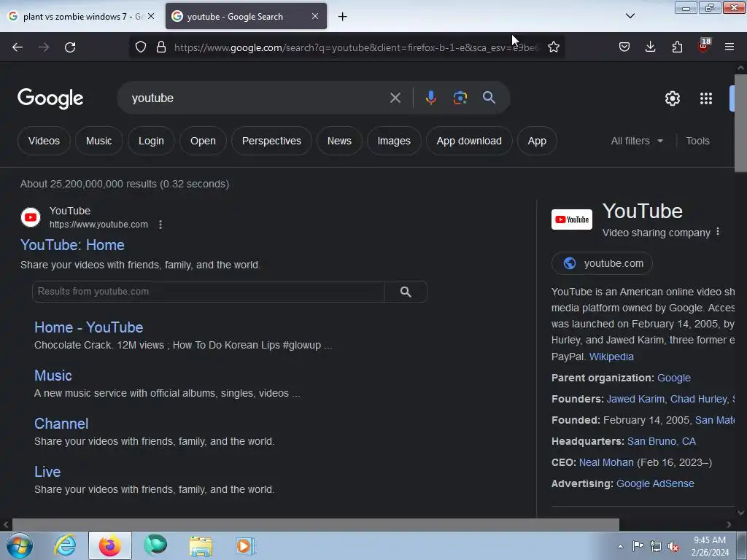Start Google voice search microphone
Screen dimensions: 747x560
[x=430, y=98]
